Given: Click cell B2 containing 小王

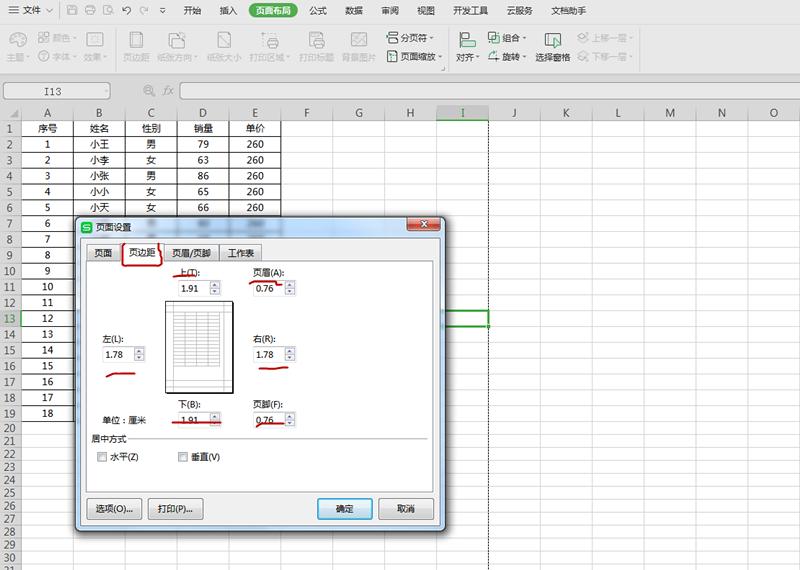Looking at the screenshot, I should point(99,144).
